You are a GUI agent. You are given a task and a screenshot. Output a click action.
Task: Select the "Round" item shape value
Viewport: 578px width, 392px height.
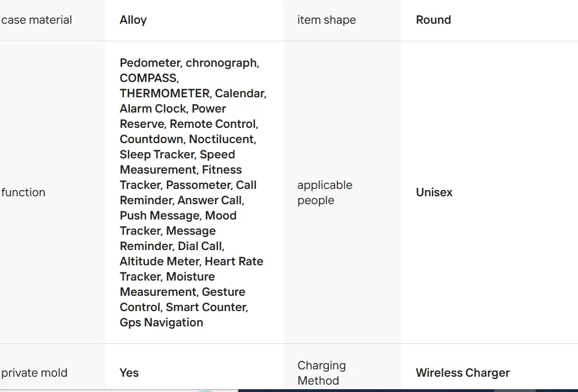coord(433,20)
